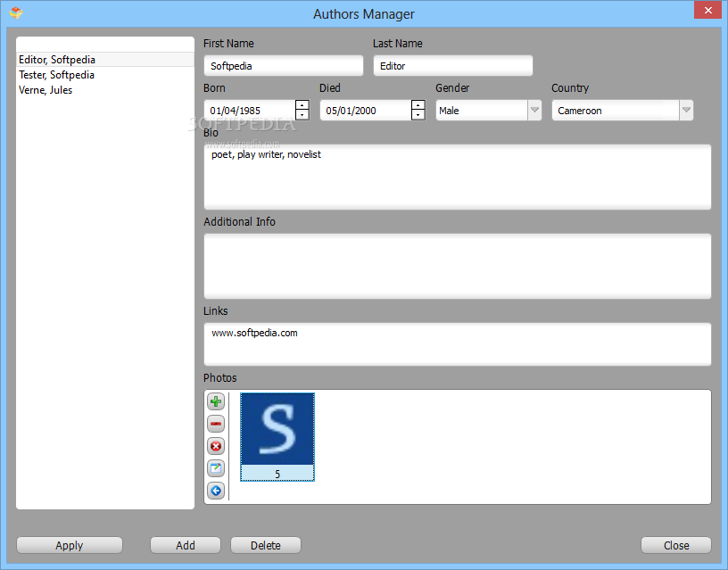Select the Softpedia S photo thumbnail
The width and height of the screenshot is (728, 570).
[277, 437]
